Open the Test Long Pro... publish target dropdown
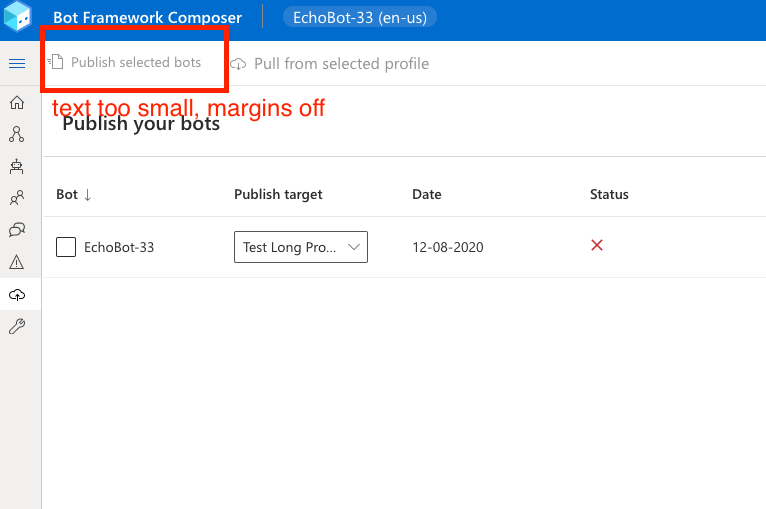 click(x=301, y=247)
